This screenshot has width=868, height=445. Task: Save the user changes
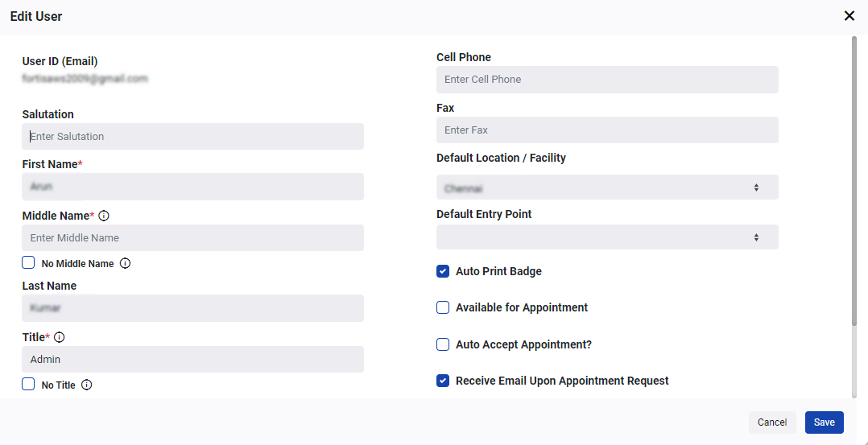[825, 422]
